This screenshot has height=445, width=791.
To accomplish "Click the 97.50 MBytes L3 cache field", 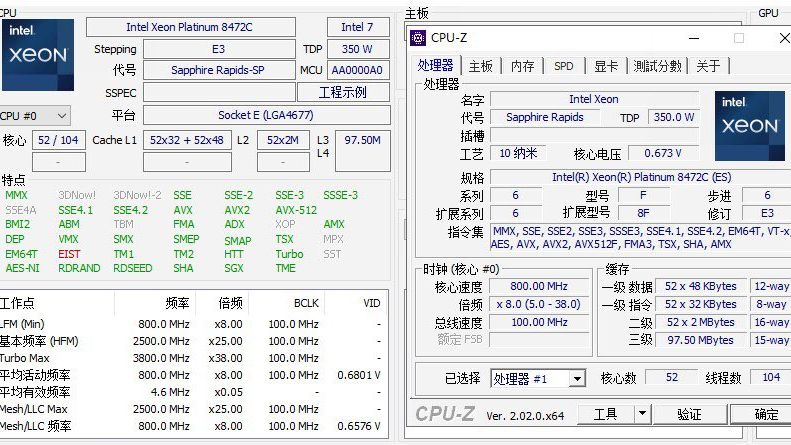I will [x=700, y=340].
